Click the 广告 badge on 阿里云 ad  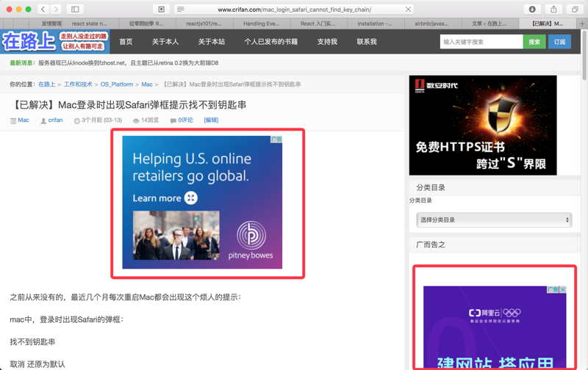(x=553, y=289)
